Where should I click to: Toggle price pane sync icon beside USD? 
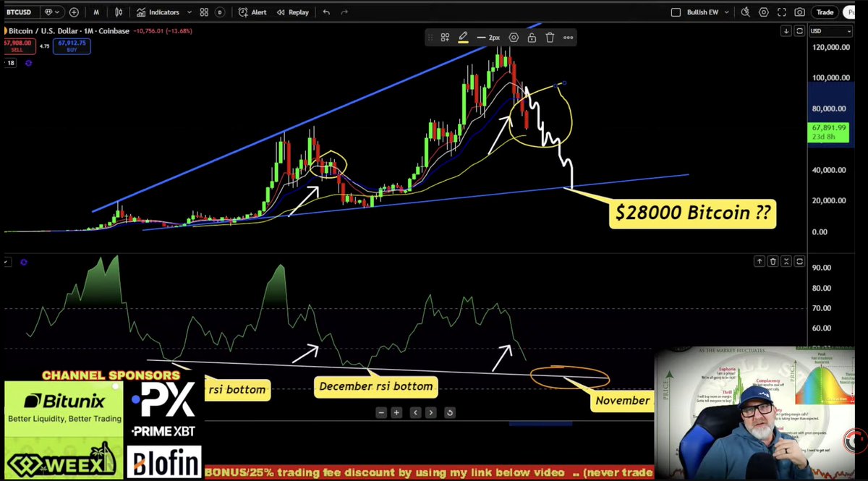coord(799,31)
